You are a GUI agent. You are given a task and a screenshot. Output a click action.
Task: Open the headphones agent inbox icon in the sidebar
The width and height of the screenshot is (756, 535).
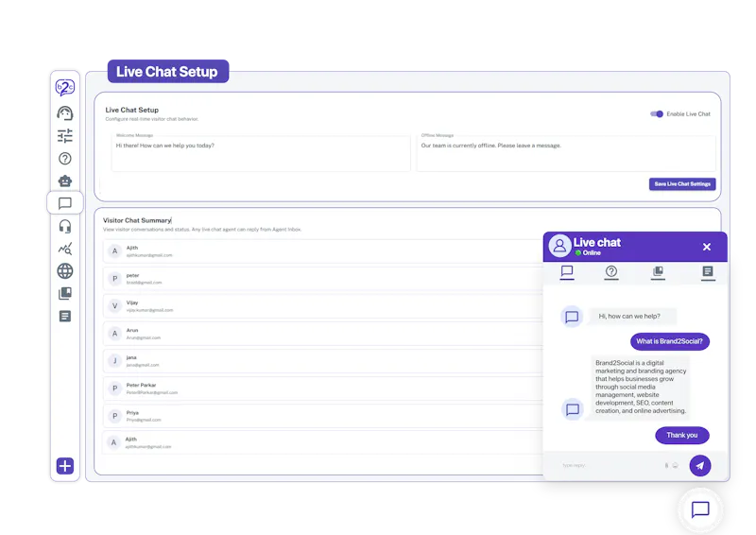(x=64, y=226)
